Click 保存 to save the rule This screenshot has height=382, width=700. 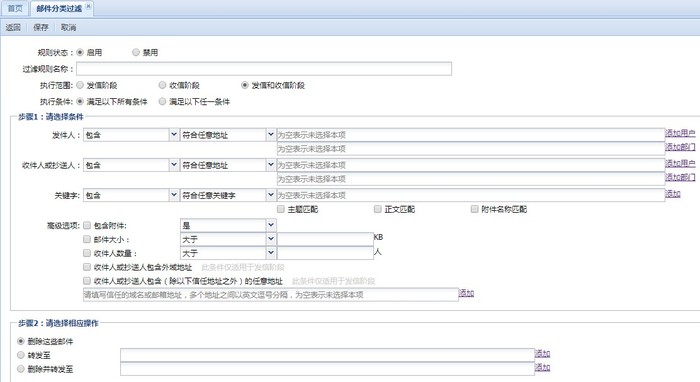coord(41,27)
